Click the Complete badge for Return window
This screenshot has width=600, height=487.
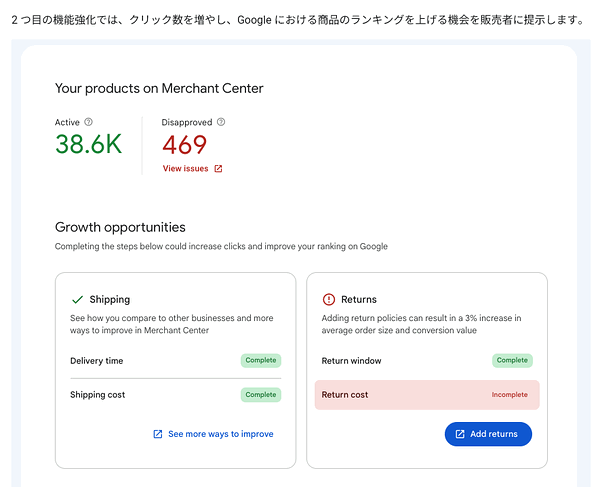click(x=512, y=360)
